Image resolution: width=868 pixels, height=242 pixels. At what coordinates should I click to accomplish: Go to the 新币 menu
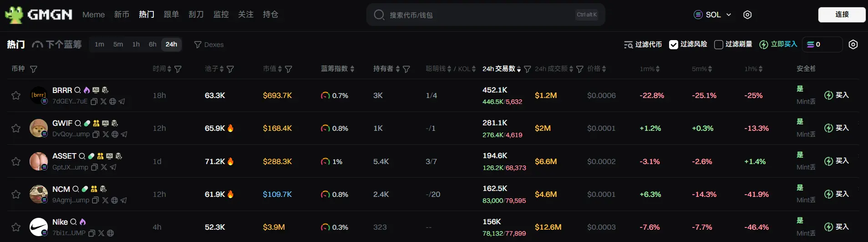(x=122, y=15)
